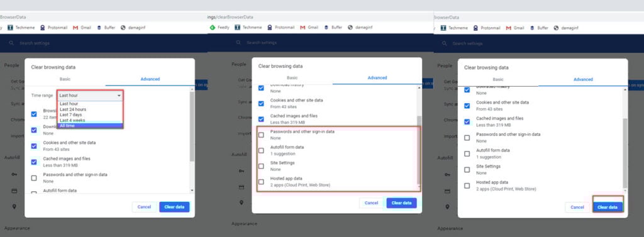The image size is (644, 237).
Task: Click the addresses pin icon, left screenshot
Action: (14, 207)
